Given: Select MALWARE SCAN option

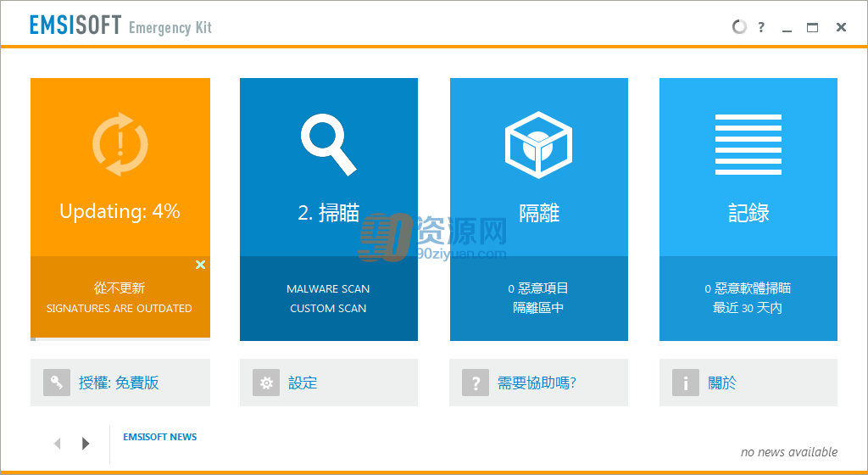Looking at the screenshot, I should (328, 289).
